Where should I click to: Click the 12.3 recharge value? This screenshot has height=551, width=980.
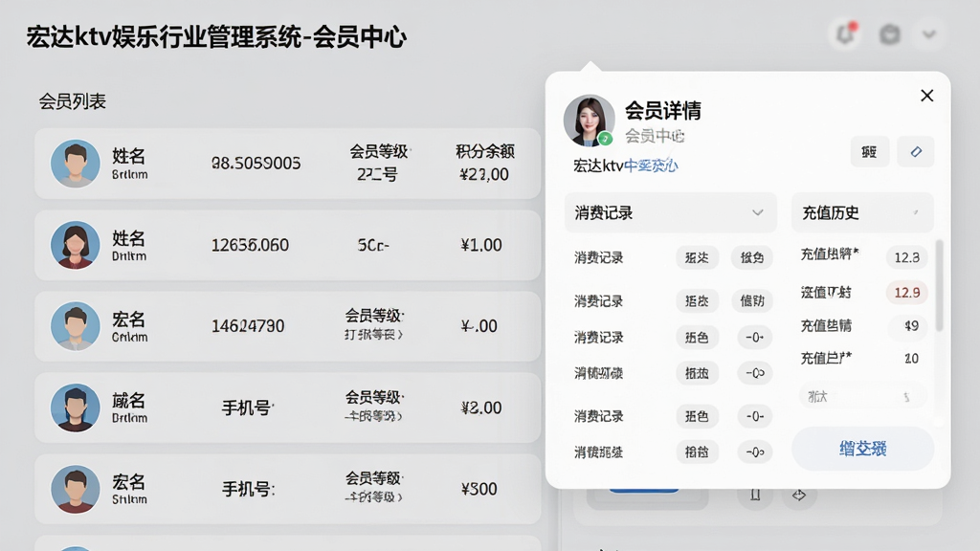906,257
